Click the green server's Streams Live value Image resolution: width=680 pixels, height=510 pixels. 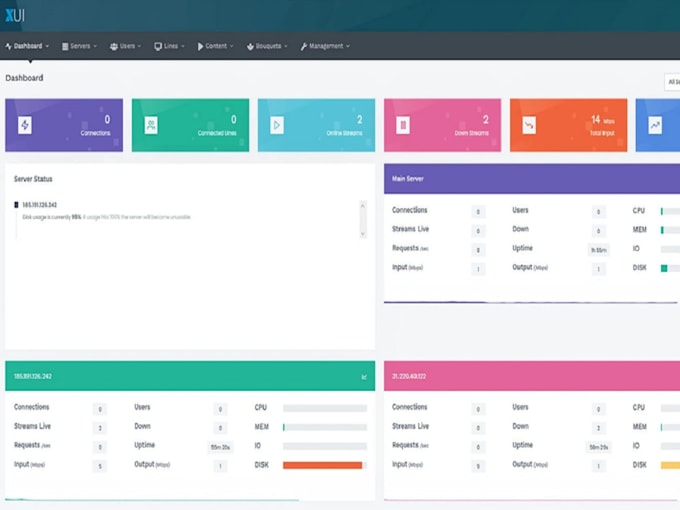click(100, 428)
